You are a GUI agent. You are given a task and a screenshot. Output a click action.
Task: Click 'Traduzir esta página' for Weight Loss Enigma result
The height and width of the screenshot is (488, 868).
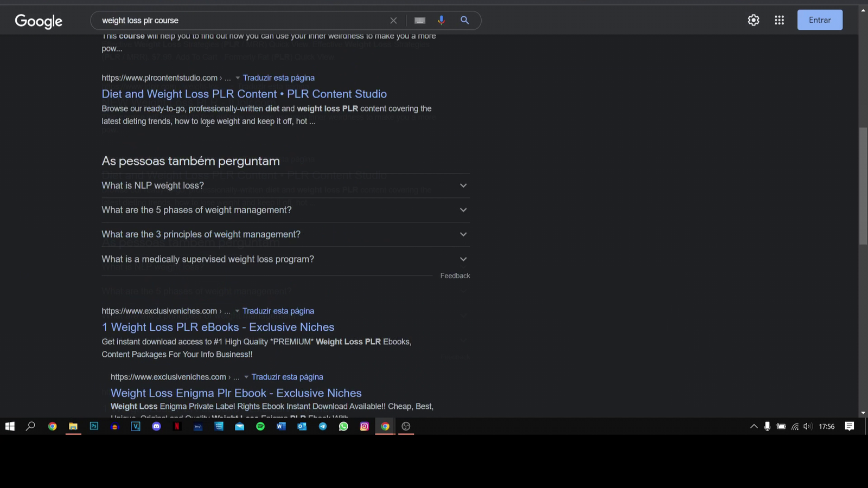point(287,377)
